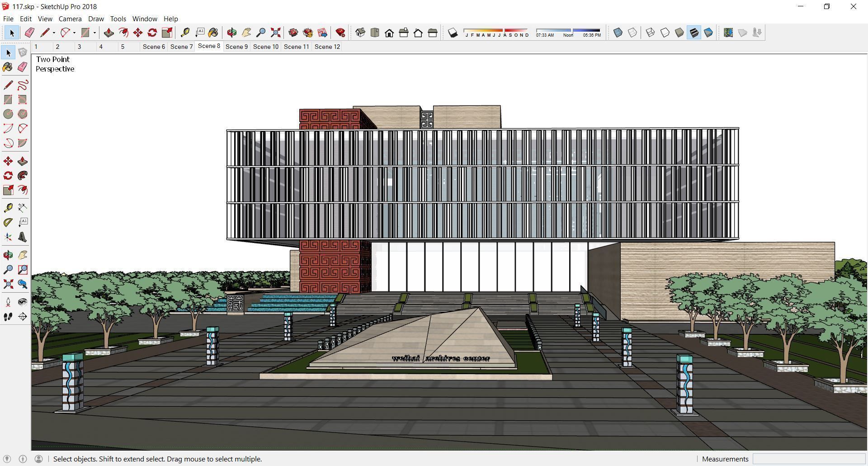
Task: Select Protractor tool in left toolbar
Action: 8,222
